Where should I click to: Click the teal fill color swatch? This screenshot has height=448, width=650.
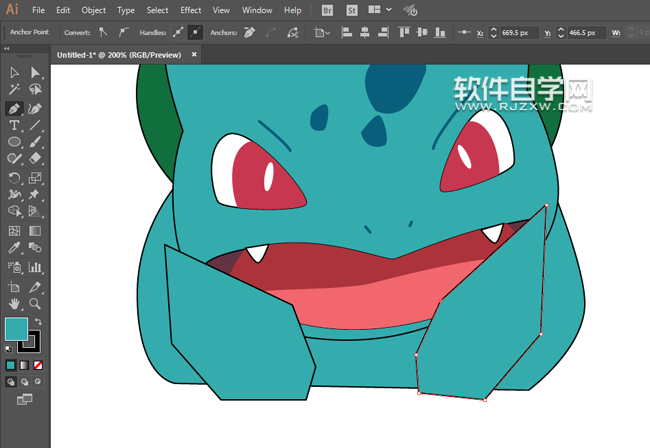(16, 329)
